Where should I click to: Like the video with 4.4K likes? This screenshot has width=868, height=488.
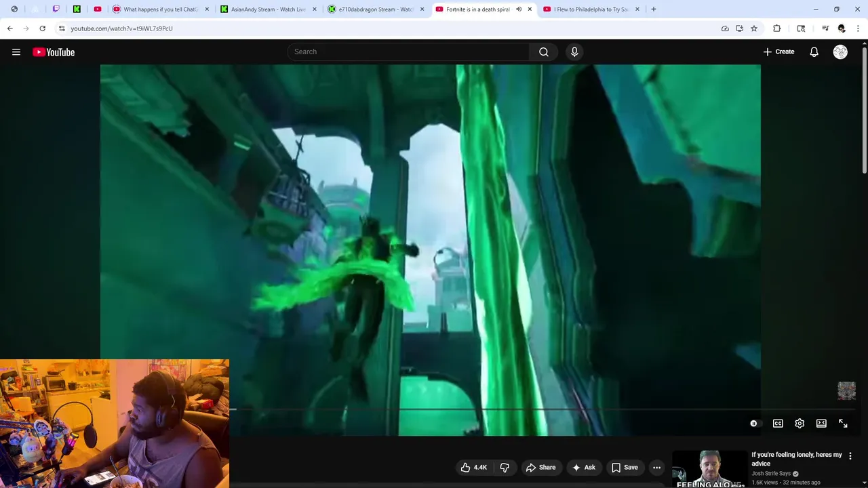[474, 467]
